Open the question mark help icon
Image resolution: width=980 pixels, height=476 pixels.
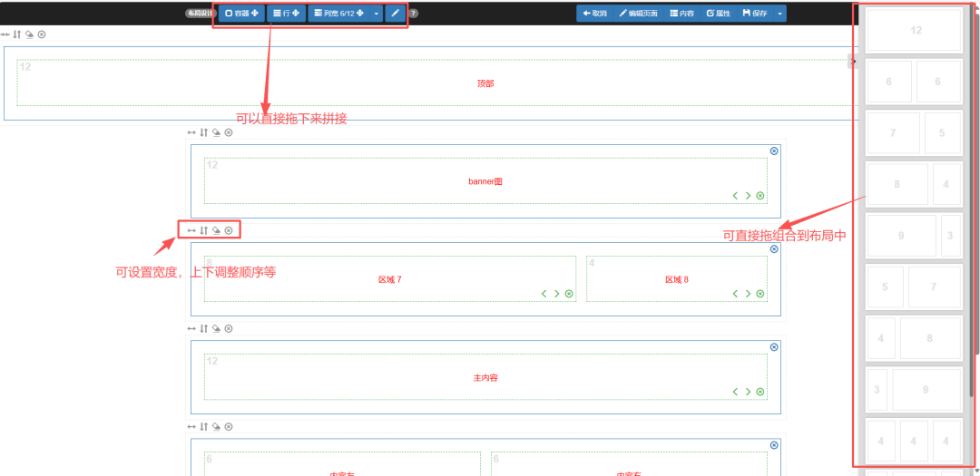point(414,13)
